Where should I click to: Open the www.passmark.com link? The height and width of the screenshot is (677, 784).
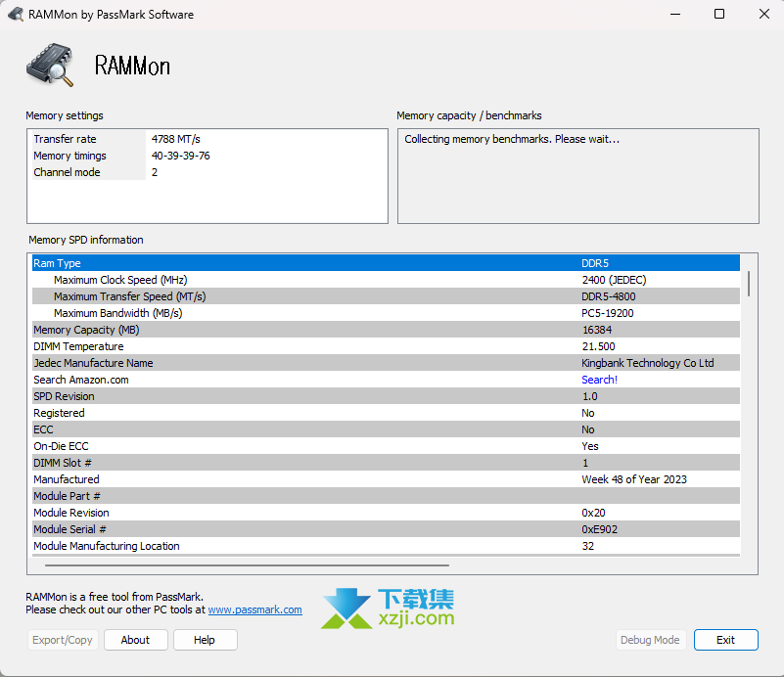tap(255, 610)
